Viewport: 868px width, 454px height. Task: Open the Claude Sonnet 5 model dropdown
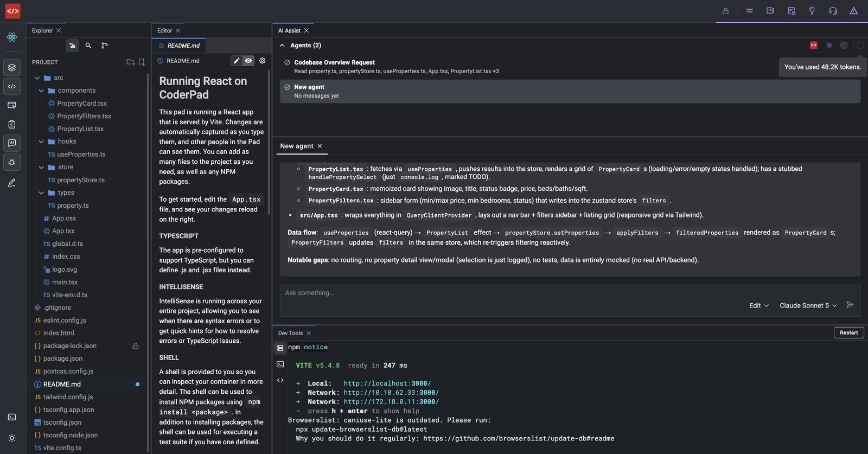coord(808,305)
